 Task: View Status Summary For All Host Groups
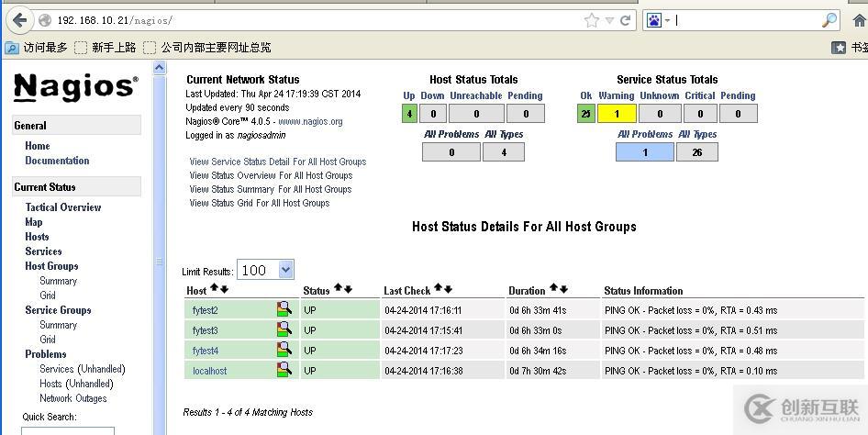[270, 189]
